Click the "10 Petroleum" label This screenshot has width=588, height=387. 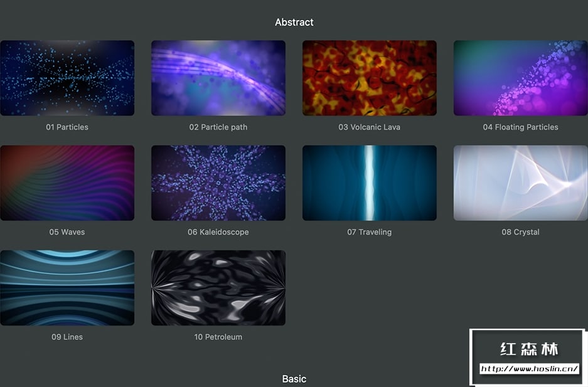(218, 337)
